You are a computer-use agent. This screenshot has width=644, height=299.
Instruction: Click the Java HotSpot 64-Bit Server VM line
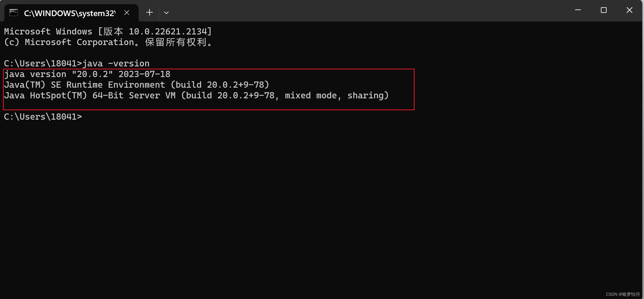click(x=196, y=95)
